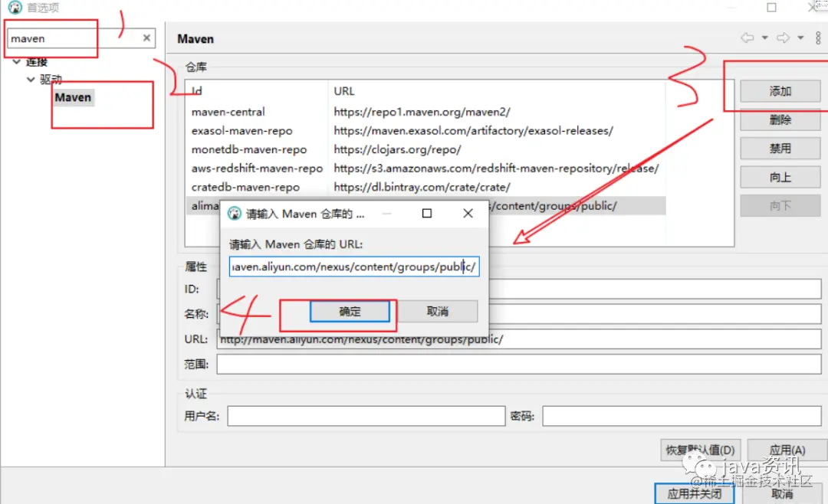Select the aws-redshift-maven-repo row
This screenshot has height=504, width=828.
pos(425,169)
